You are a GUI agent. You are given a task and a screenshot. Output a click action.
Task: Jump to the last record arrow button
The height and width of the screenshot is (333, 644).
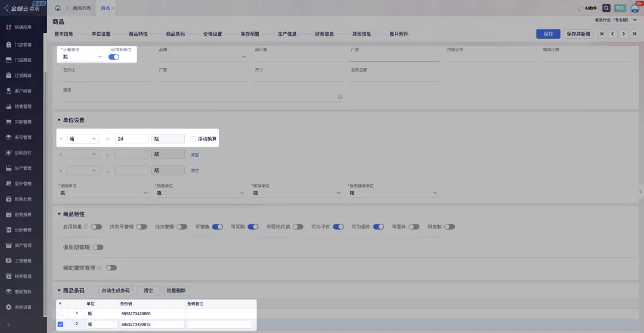coord(634,34)
